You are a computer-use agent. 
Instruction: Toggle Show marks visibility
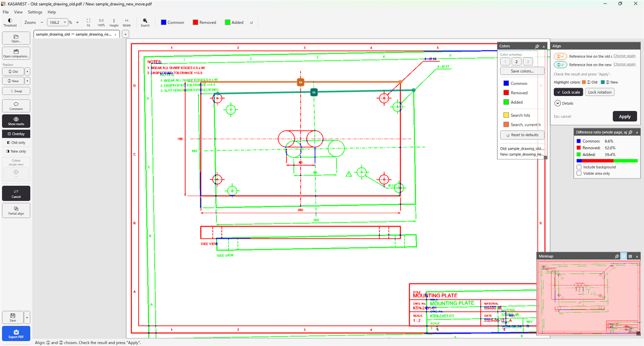pos(16,121)
